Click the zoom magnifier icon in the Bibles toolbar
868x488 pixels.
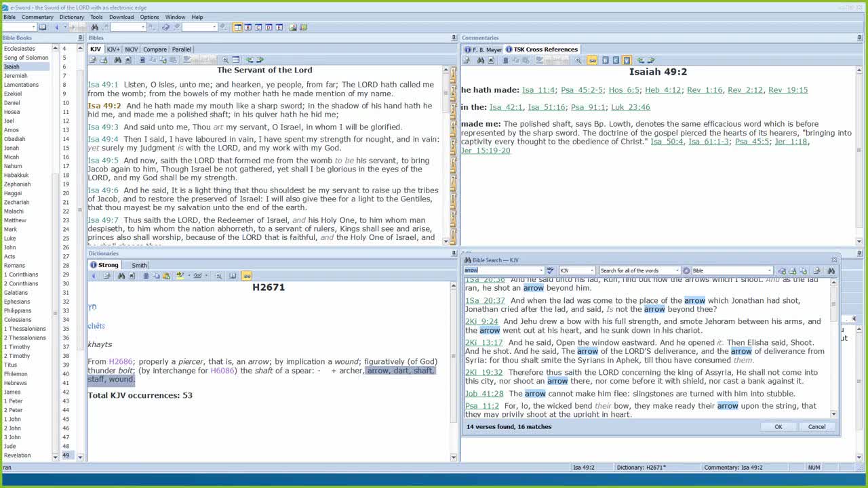pyautogui.click(x=226, y=60)
